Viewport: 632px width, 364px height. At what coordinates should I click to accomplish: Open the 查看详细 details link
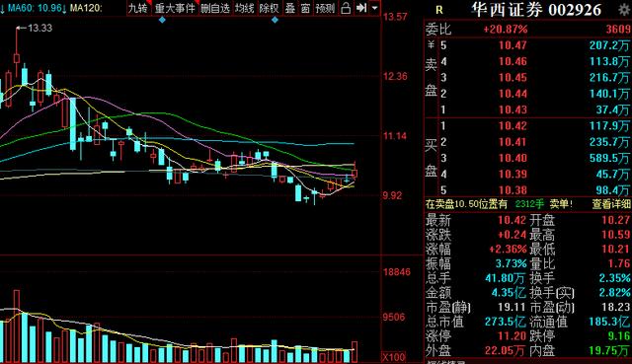[x=611, y=204]
